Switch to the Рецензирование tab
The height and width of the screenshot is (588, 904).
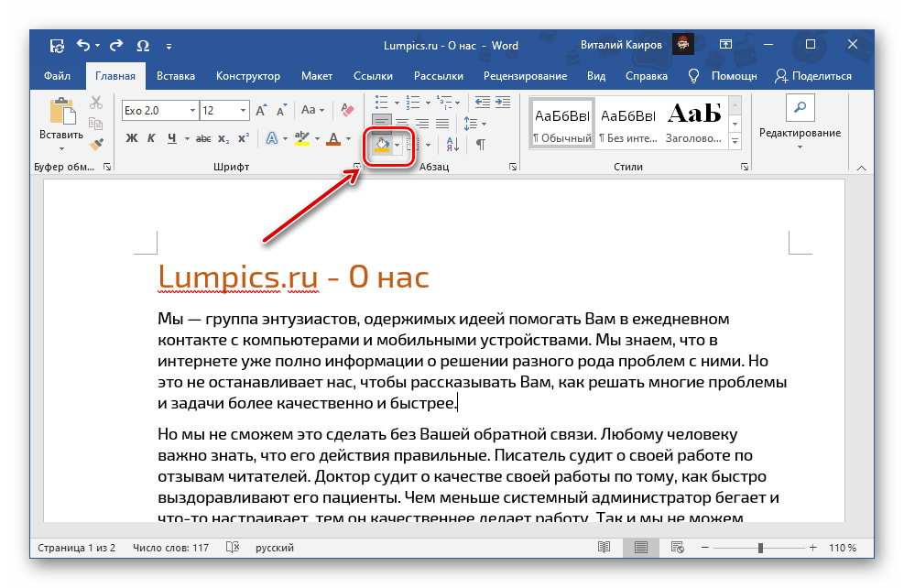tap(525, 76)
